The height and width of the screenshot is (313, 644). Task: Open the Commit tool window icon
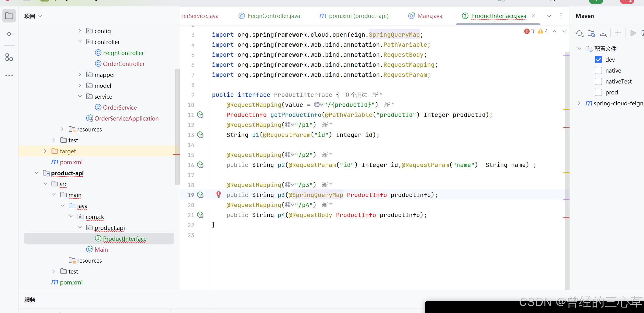pos(9,34)
